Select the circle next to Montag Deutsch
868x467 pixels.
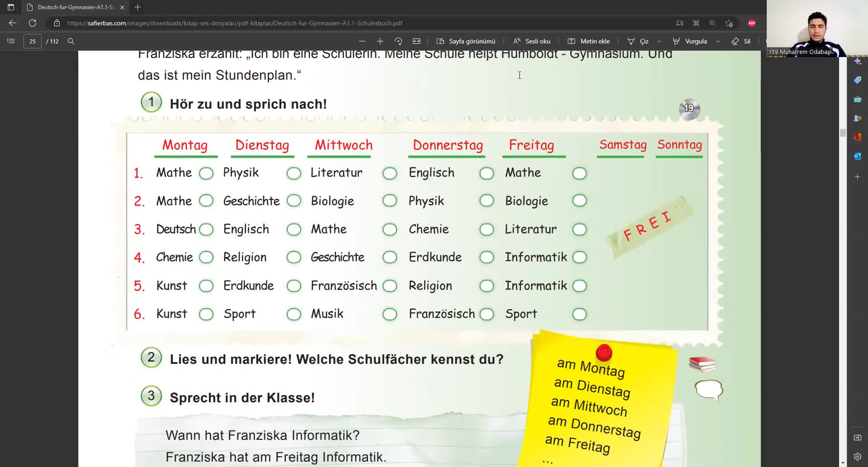pyautogui.click(x=206, y=230)
